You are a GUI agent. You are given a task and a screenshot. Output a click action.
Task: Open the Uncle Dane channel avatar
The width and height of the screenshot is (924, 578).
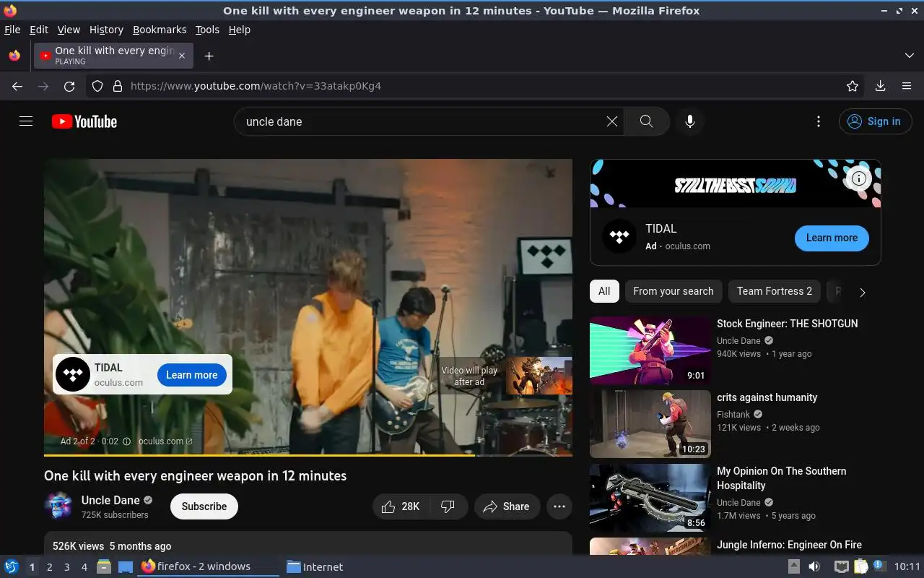click(58, 506)
